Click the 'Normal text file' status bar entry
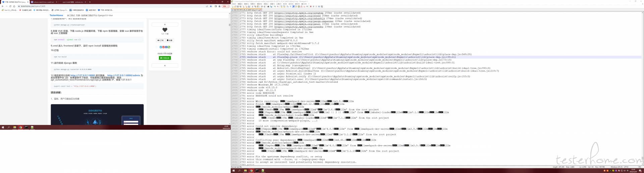This screenshot has height=173, width=644. (x=236, y=167)
